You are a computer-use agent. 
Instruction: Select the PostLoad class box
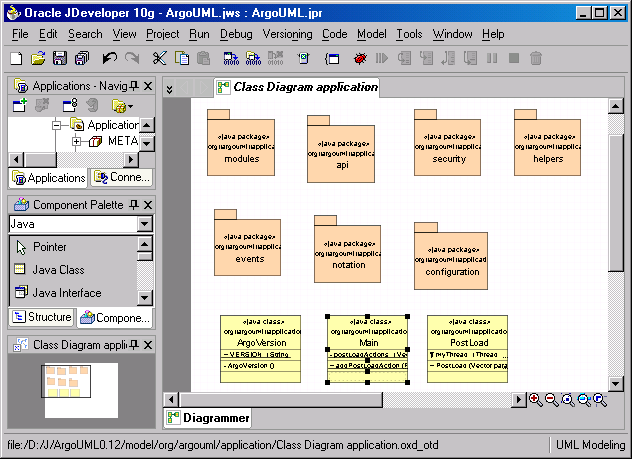(x=468, y=349)
